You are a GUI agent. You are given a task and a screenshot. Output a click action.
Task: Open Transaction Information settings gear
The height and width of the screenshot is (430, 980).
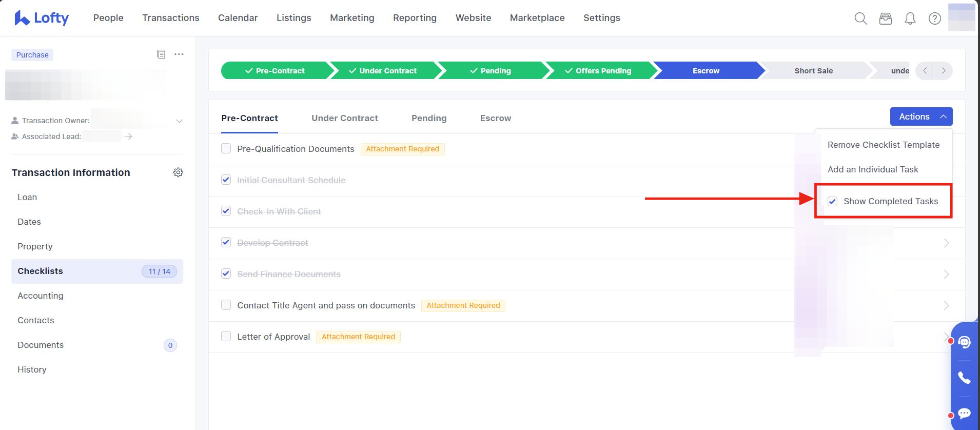point(178,172)
